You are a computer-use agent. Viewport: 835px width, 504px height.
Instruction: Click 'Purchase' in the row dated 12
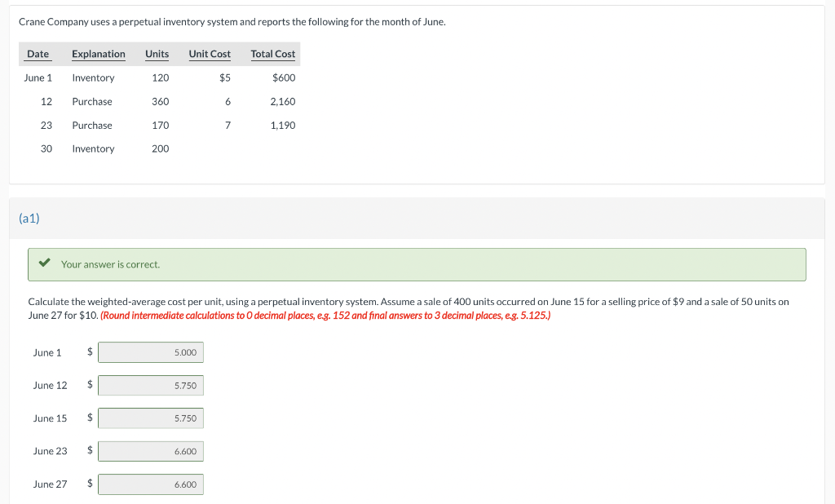point(92,101)
